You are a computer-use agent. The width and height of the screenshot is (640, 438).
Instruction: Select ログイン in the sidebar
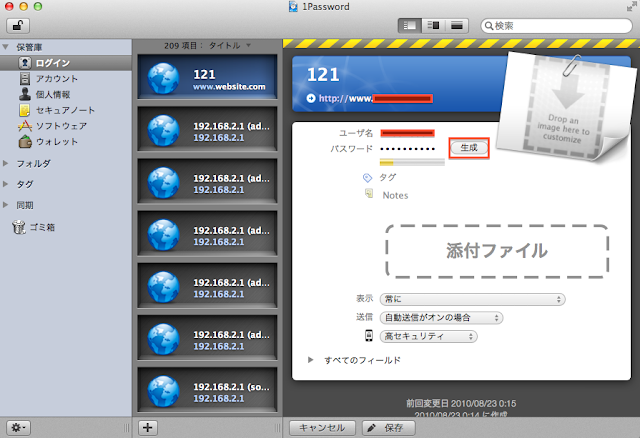pos(66,63)
